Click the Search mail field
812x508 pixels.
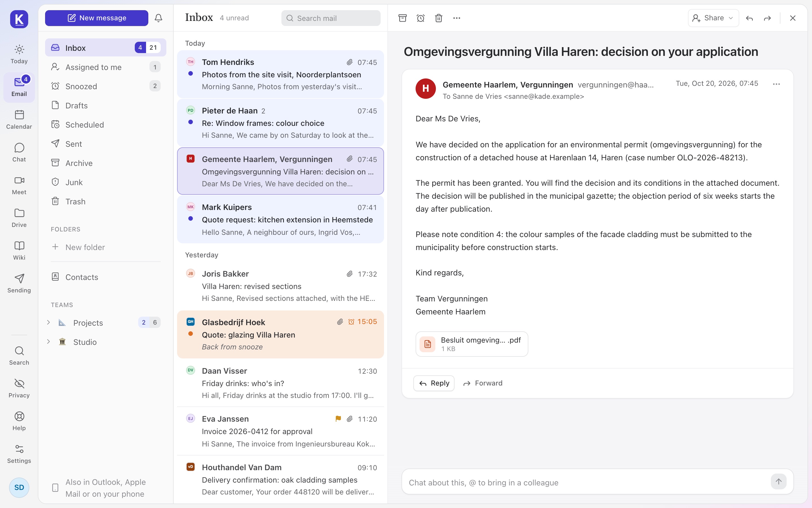coord(331,18)
